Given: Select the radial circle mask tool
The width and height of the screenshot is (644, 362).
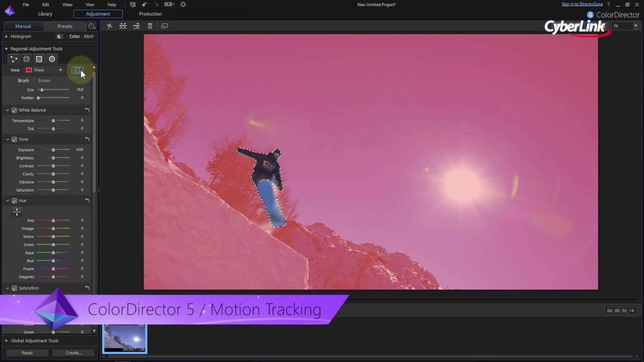Looking at the screenshot, I should (x=52, y=59).
